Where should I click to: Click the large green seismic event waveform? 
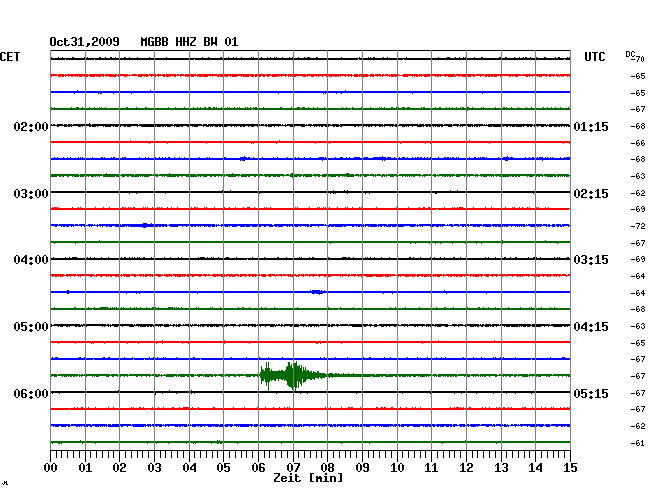point(293,375)
